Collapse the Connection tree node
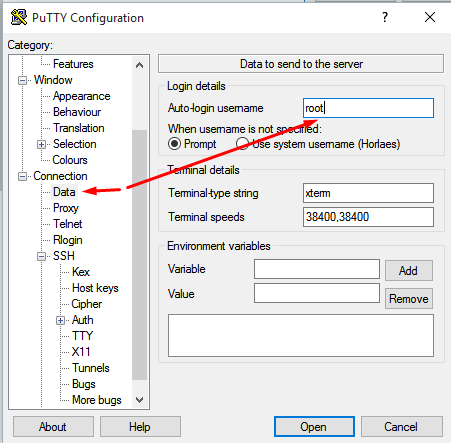Image resolution: width=451 pixels, height=443 pixels. click(22, 176)
